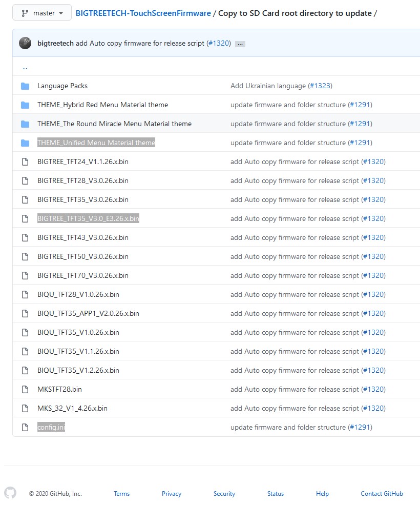Click the Round Miracle Menu theme folder icon
Viewport: 420px width, 524px height.
[x=25, y=124]
